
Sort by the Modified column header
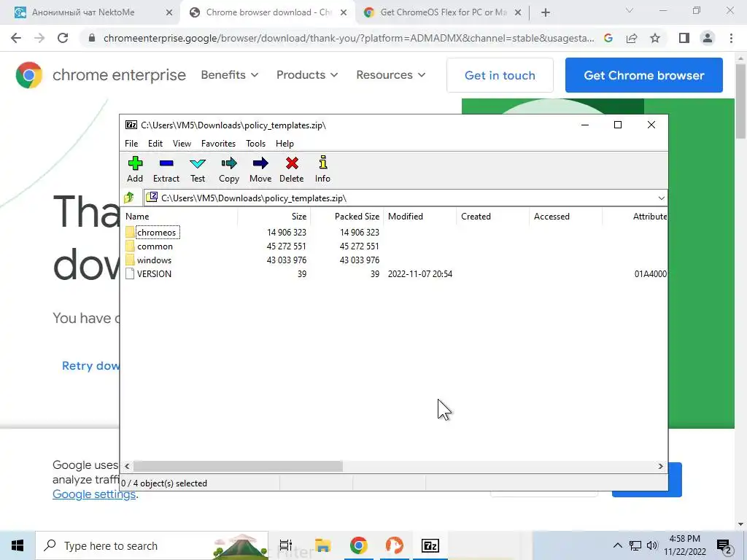tap(419, 216)
